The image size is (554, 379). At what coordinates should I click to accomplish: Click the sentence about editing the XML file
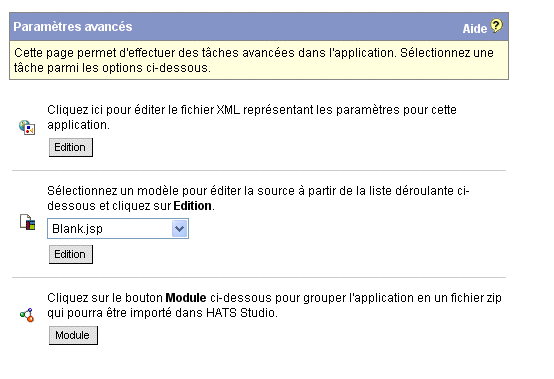pyautogui.click(x=252, y=117)
